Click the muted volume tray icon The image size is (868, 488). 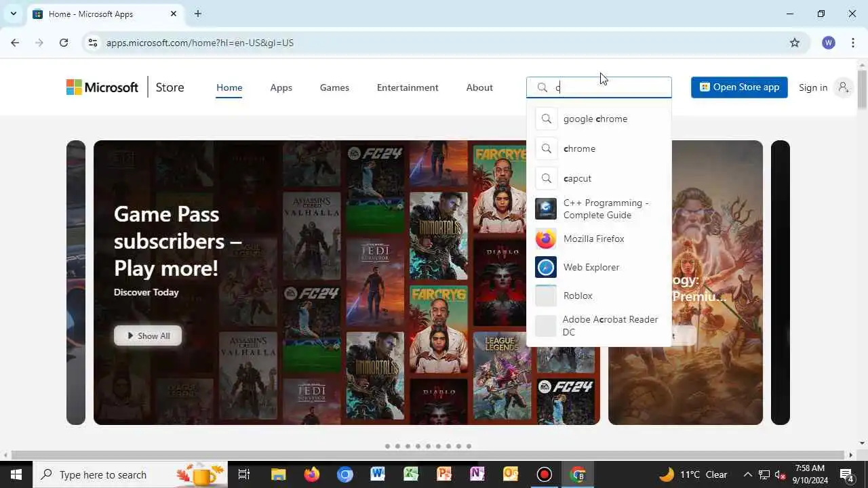(x=780, y=474)
